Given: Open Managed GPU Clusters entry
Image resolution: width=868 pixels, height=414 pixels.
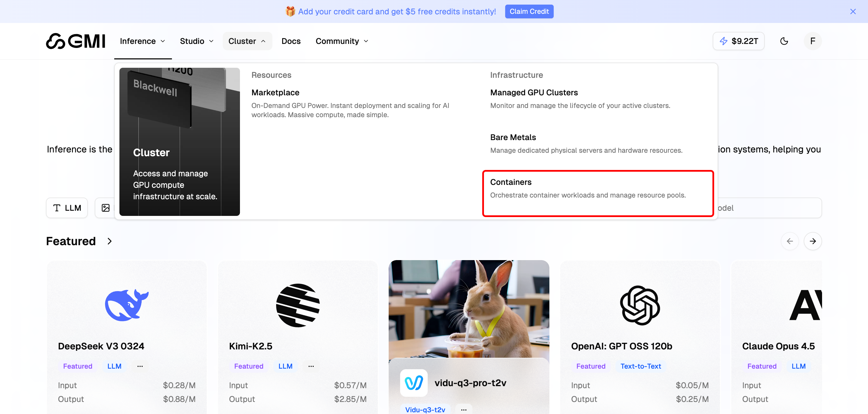Looking at the screenshot, I should pyautogui.click(x=534, y=92).
